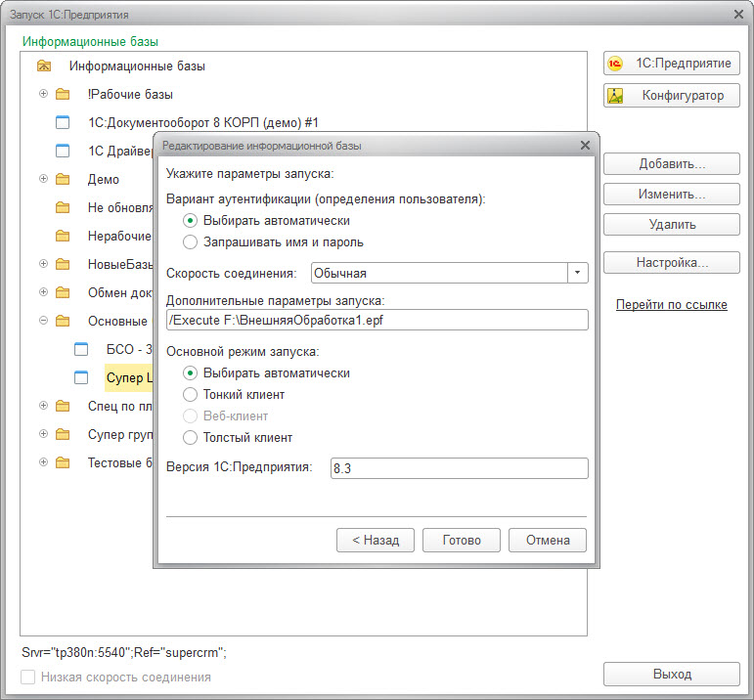The image size is (754, 700).
Task: Click the Выход button
Action: [671, 674]
